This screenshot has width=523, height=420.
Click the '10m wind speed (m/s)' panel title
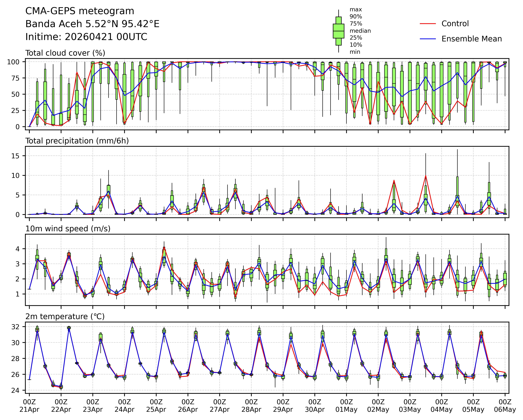tap(68, 229)
